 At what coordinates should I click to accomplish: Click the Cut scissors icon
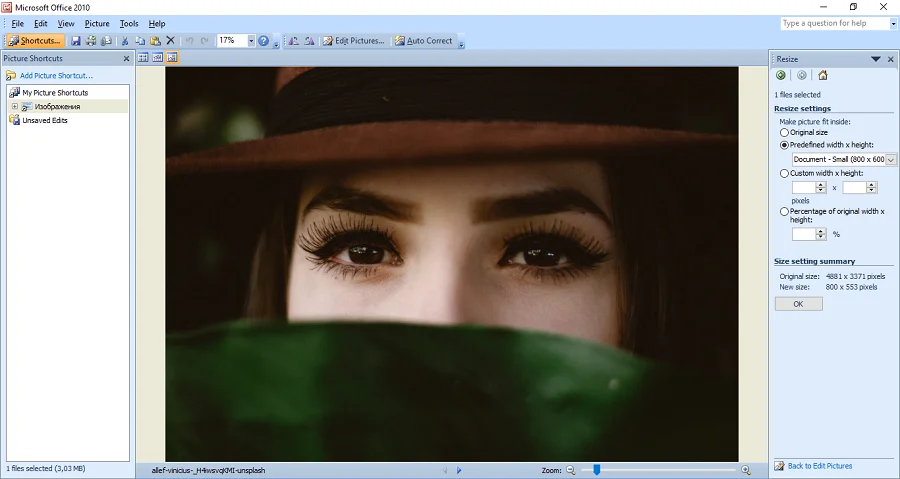tap(125, 41)
